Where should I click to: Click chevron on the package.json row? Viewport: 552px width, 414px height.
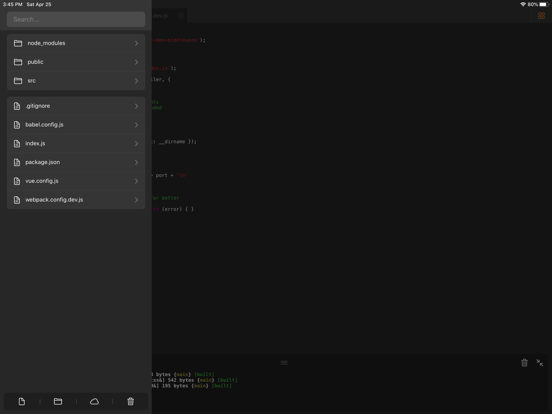click(136, 162)
